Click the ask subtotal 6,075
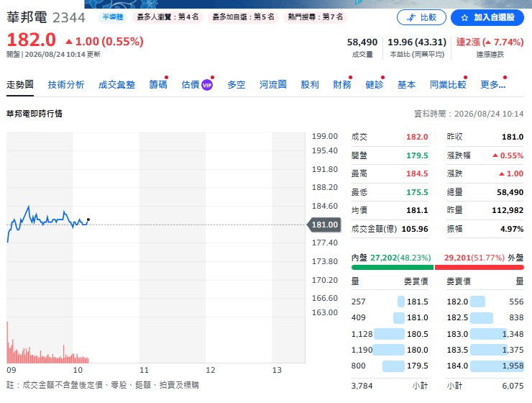Screen dimensions: 532x403 (x=513, y=386)
